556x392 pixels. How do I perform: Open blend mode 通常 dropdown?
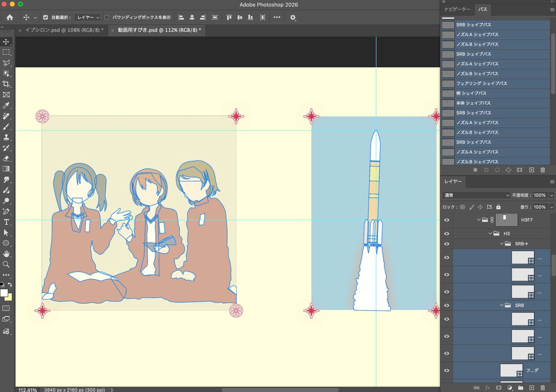(476, 195)
